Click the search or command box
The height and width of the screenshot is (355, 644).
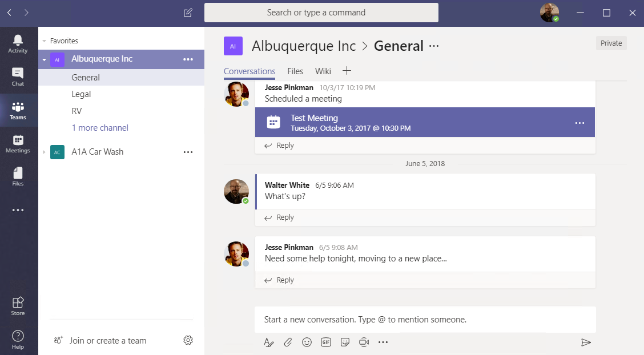(x=321, y=13)
